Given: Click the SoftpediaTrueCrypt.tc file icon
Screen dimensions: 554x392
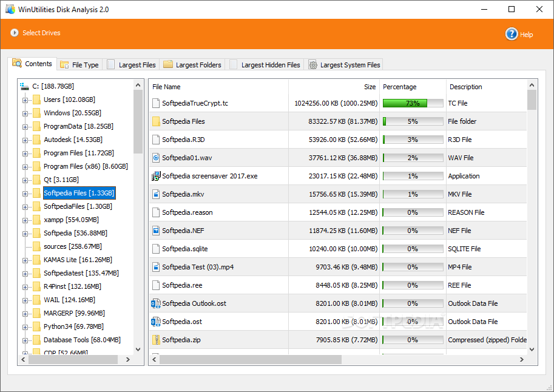Looking at the screenshot, I should (x=156, y=103).
